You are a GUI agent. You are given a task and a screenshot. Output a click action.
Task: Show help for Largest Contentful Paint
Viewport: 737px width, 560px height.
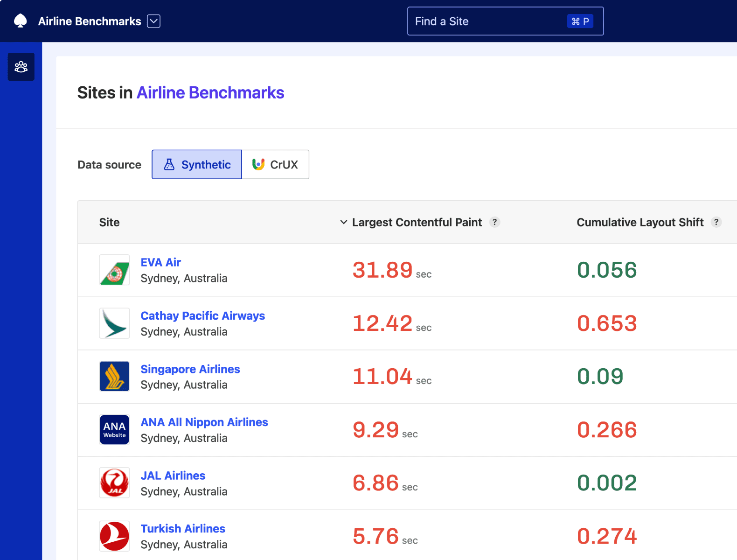point(494,222)
